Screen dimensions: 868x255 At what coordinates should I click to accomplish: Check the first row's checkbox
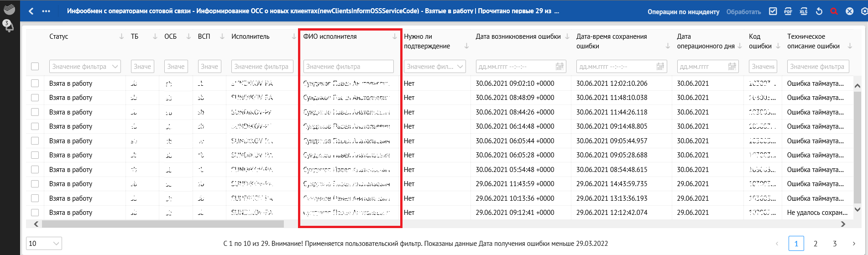35,83
